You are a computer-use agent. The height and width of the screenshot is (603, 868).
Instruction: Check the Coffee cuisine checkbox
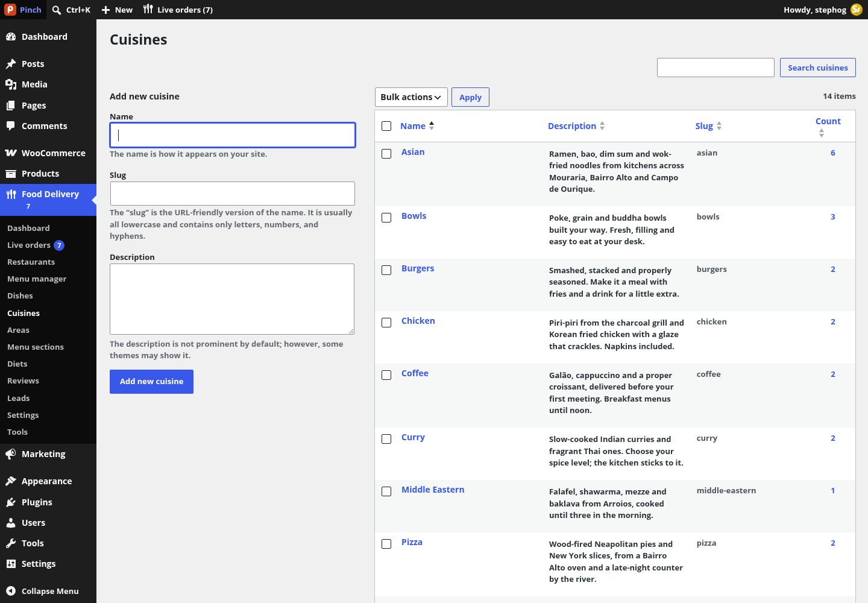tap(386, 375)
